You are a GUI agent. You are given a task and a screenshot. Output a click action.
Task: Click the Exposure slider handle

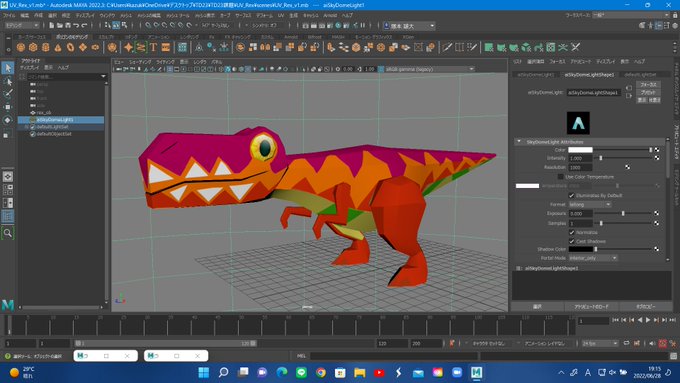pos(623,213)
